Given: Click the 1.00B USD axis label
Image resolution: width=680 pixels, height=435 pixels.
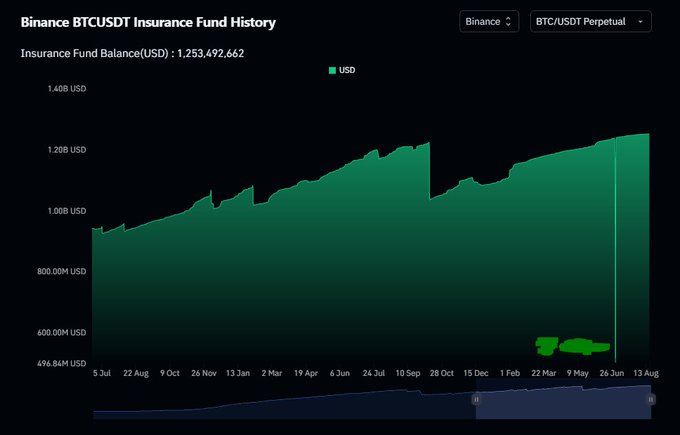Looking at the screenshot, I should pos(67,211).
